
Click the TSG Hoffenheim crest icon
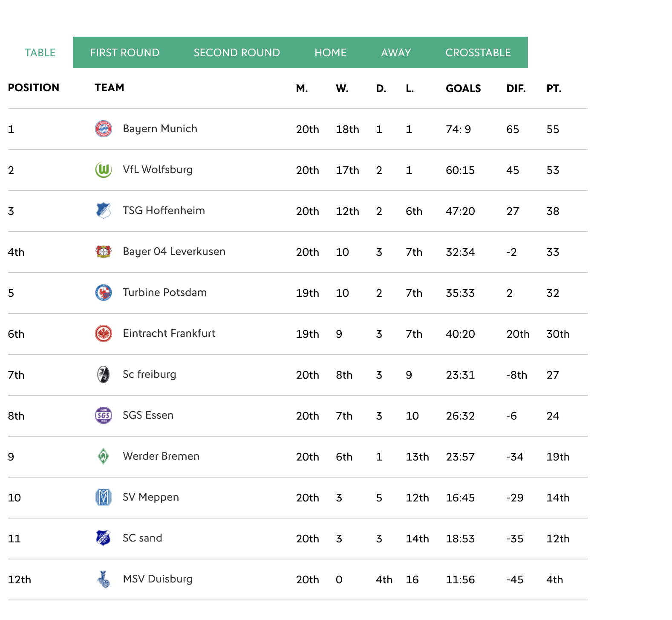104,211
